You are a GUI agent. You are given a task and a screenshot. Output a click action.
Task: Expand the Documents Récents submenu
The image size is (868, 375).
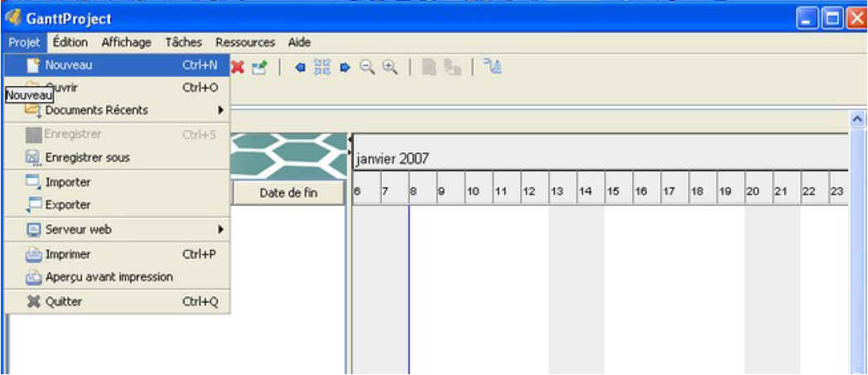click(x=117, y=110)
